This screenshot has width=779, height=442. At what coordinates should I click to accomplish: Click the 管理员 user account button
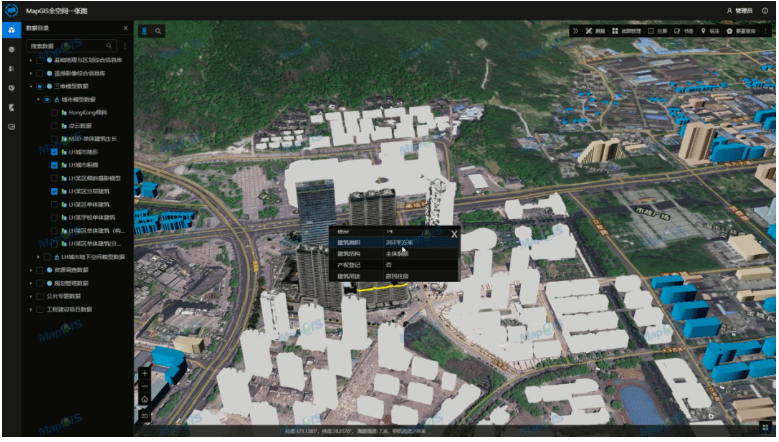[739, 9]
